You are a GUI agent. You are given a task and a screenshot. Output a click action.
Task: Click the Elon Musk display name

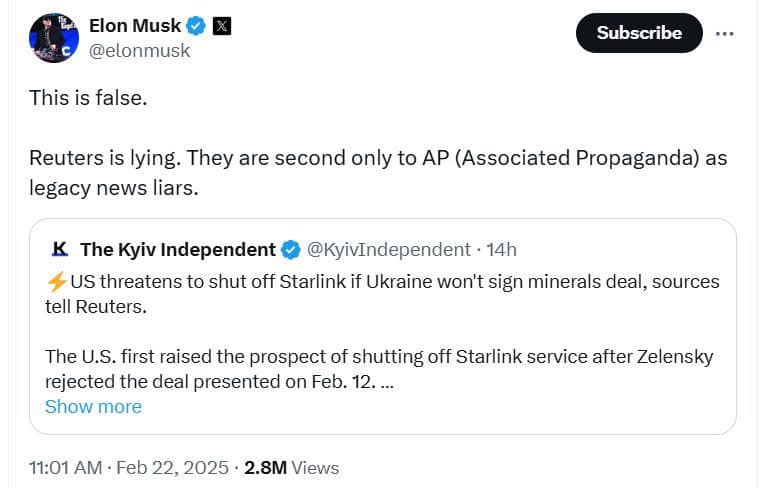tap(133, 27)
